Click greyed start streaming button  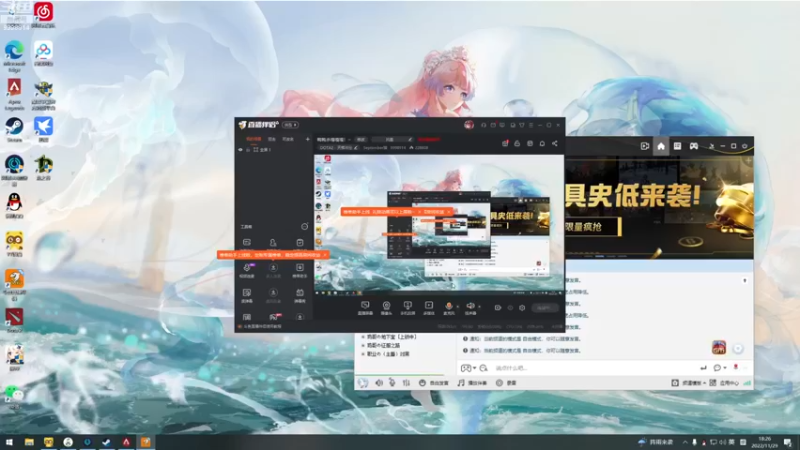point(544,308)
